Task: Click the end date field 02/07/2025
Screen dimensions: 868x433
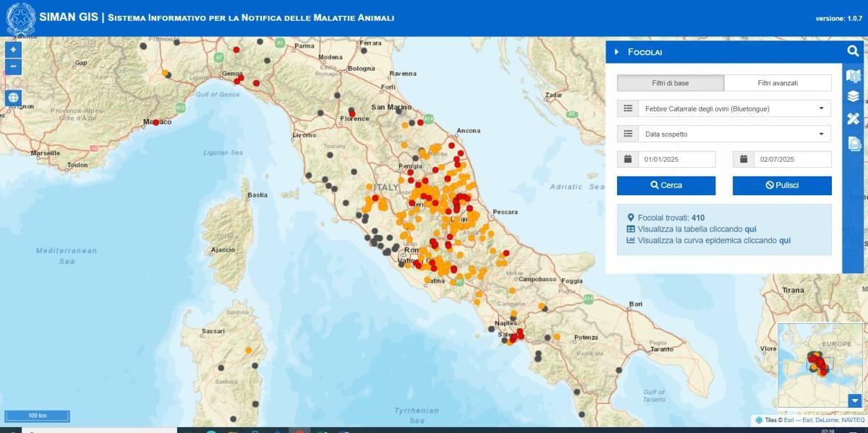Action: (792, 159)
